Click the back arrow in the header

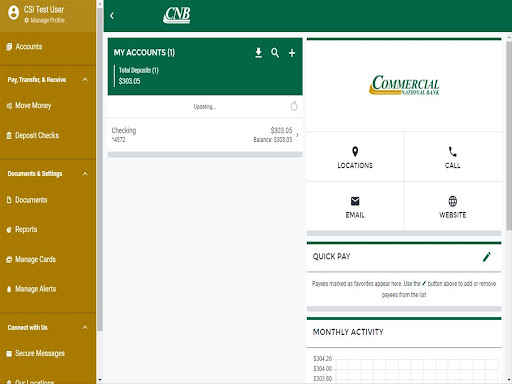[112, 16]
